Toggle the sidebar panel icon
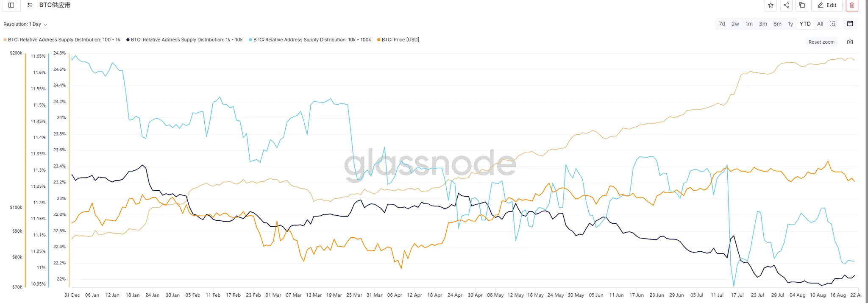The width and height of the screenshot is (868, 303). (11, 5)
